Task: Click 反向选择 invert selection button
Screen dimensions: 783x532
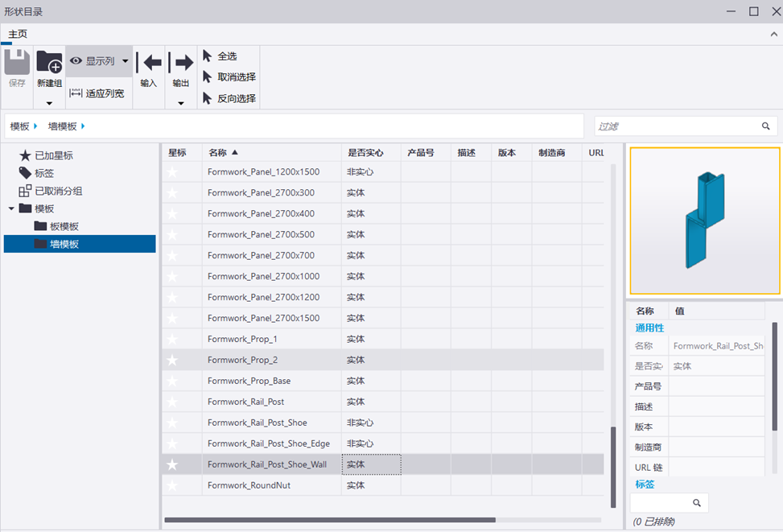Action: 229,98
